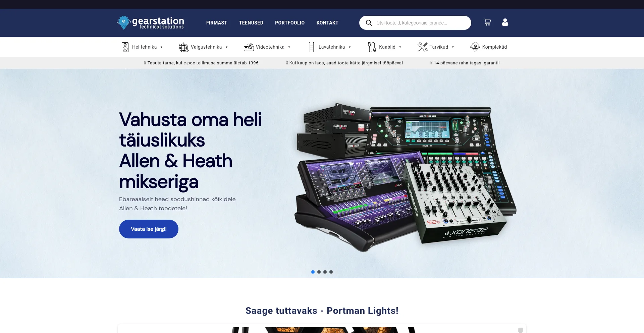Click the Valgustehnika globe icon
This screenshot has width=644, height=333.
click(x=183, y=47)
